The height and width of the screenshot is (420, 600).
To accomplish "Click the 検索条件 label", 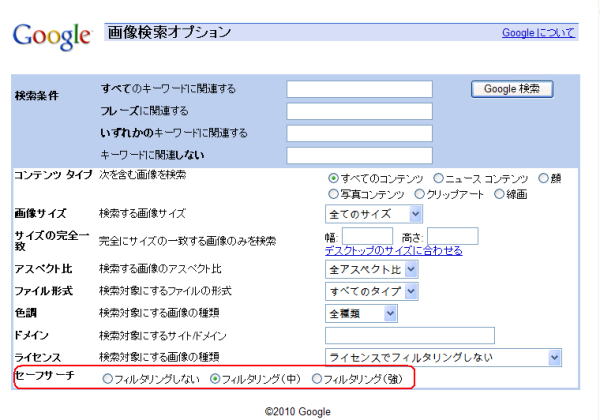I will (37, 95).
